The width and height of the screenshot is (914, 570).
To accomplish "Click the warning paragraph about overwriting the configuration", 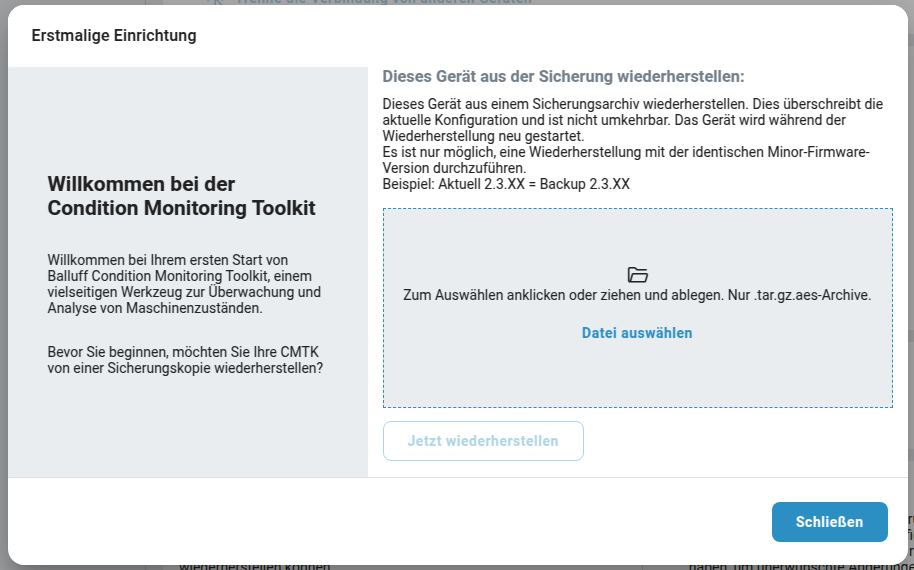I will [632, 119].
